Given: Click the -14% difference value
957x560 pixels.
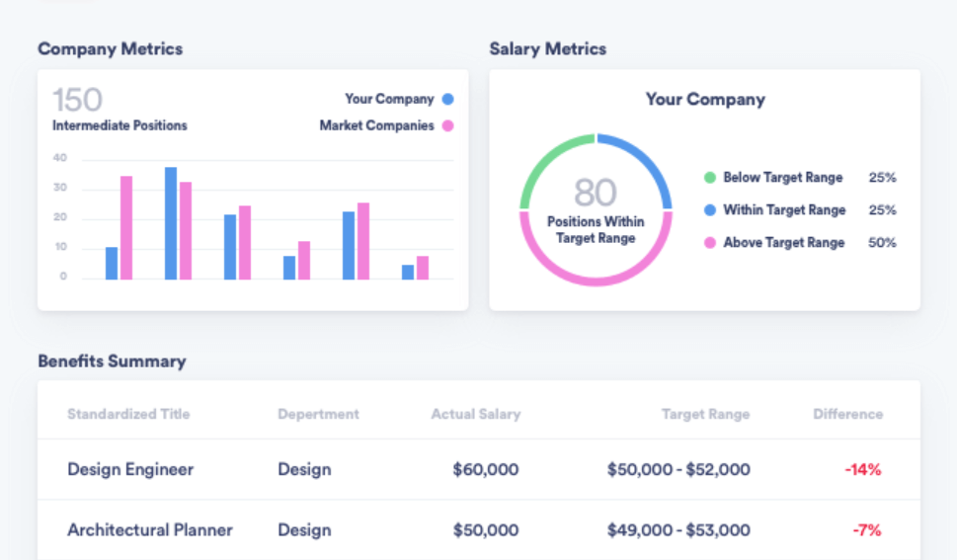Looking at the screenshot, I should click(862, 470).
